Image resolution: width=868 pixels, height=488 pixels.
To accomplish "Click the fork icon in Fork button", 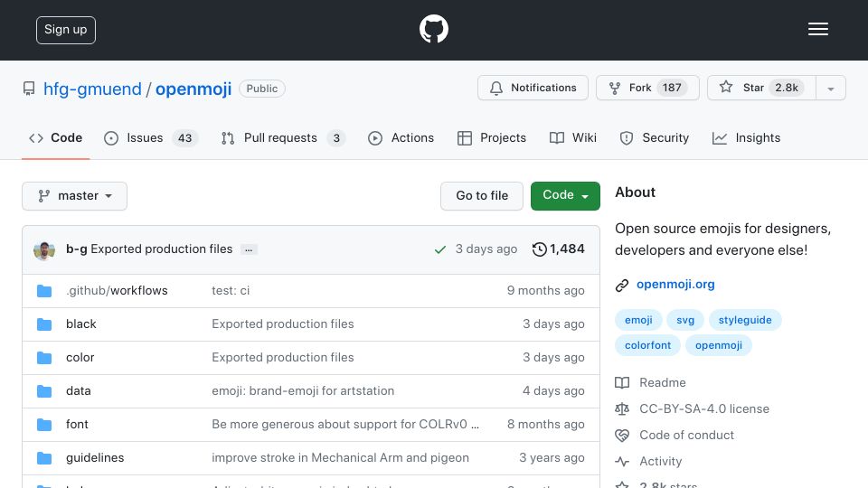I will 615,88.
